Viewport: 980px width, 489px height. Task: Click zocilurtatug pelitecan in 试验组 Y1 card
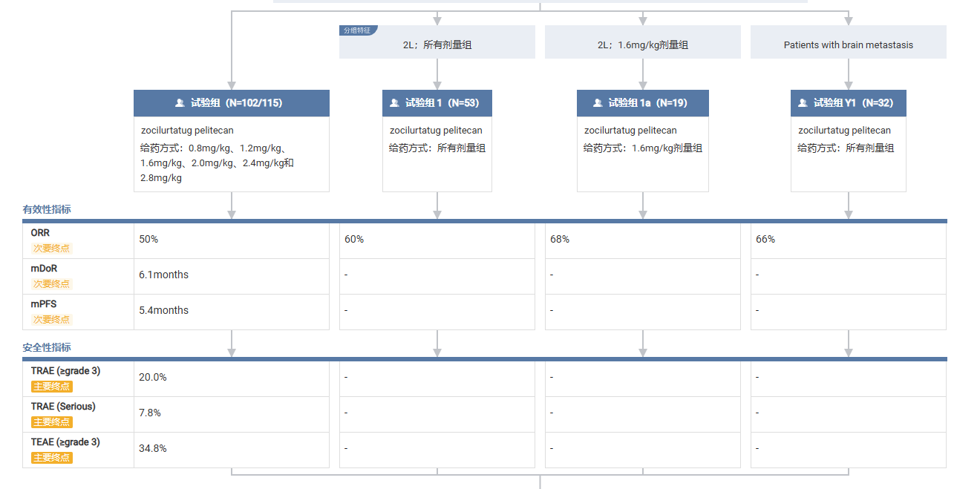coord(844,131)
